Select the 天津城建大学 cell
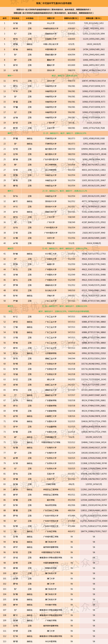This screenshot has width=108, height=644. [51, 437]
